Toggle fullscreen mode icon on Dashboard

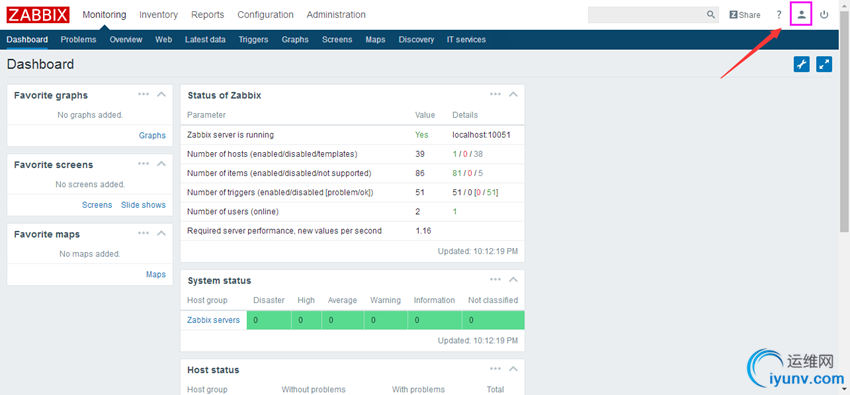824,64
